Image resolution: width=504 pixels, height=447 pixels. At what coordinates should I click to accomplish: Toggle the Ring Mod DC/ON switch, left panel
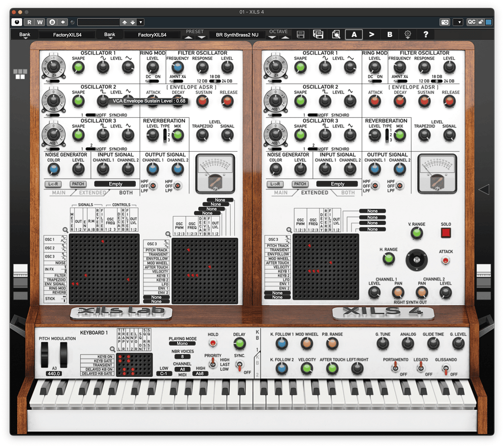tap(153, 81)
